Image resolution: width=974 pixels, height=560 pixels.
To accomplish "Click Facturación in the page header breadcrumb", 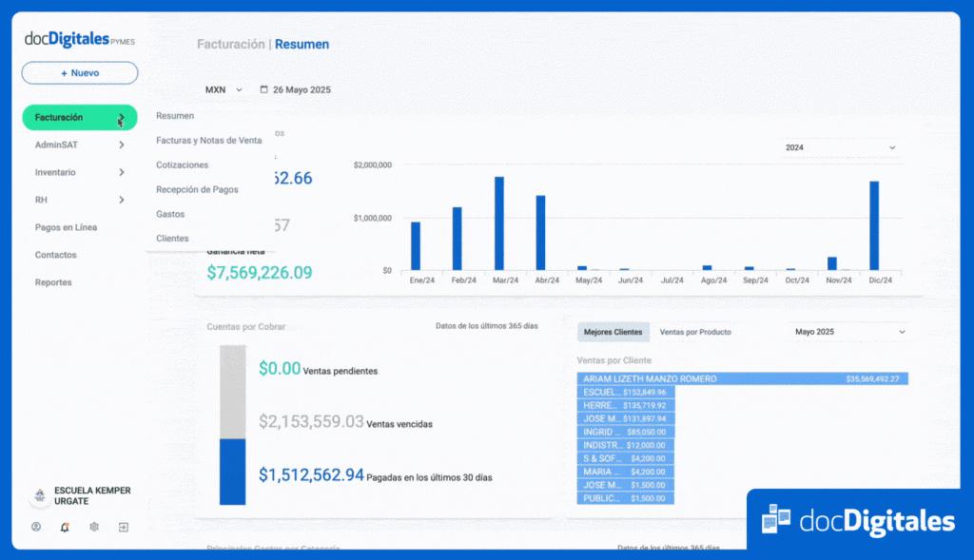I will tap(231, 44).
